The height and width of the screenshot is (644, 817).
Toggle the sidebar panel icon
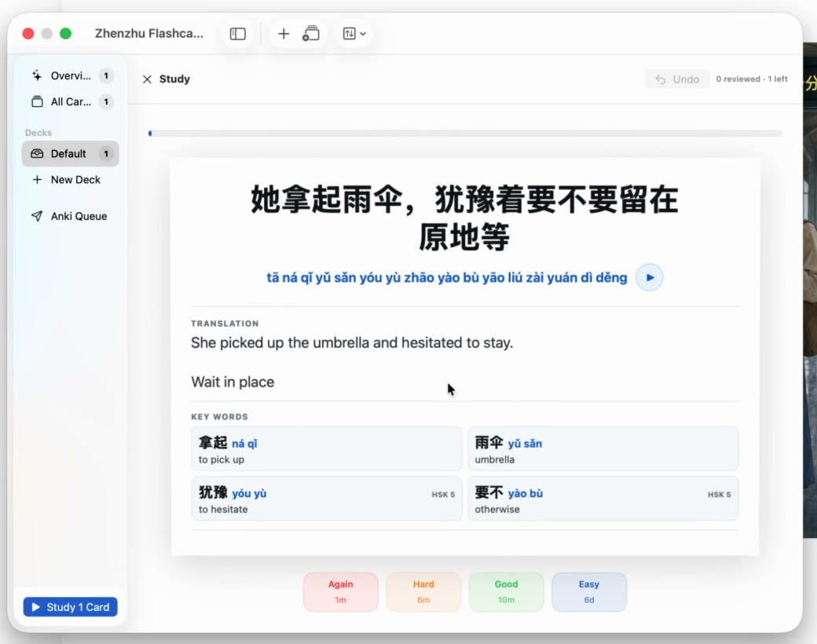click(x=237, y=34)
